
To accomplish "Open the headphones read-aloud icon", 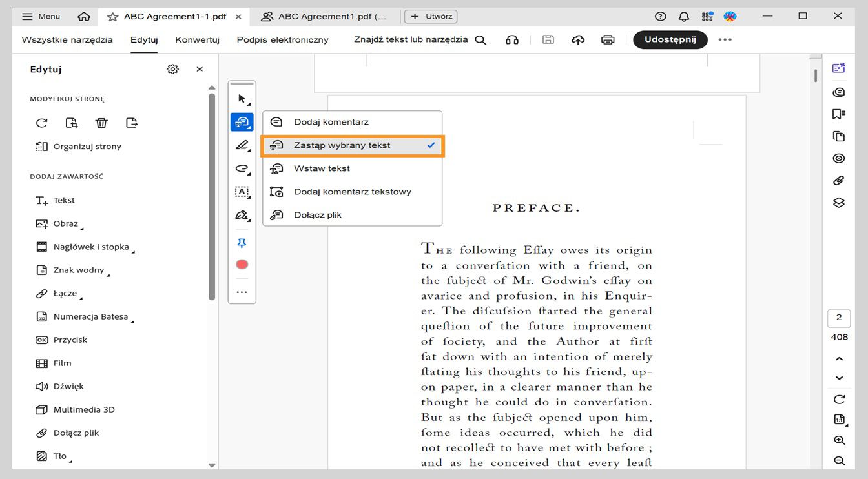I will click(x=512, y=40).
